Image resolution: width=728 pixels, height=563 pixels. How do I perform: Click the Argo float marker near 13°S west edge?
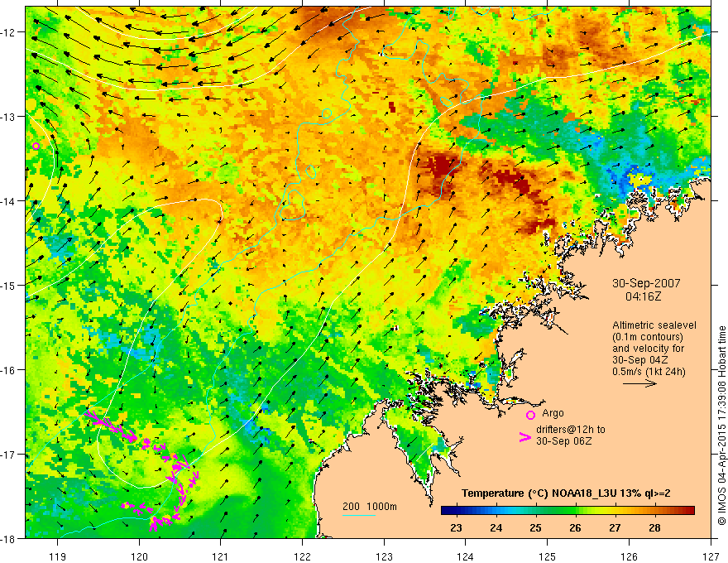[36, 146]
